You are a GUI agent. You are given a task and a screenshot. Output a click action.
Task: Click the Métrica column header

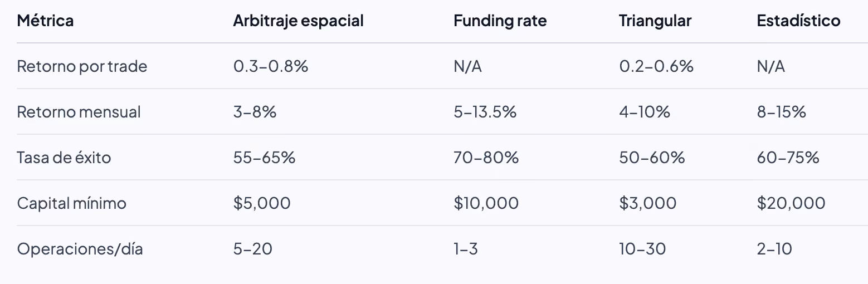point(45,21)
